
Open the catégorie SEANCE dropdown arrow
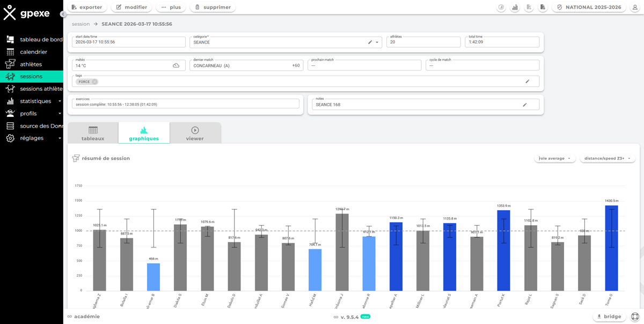pos(377,42)
